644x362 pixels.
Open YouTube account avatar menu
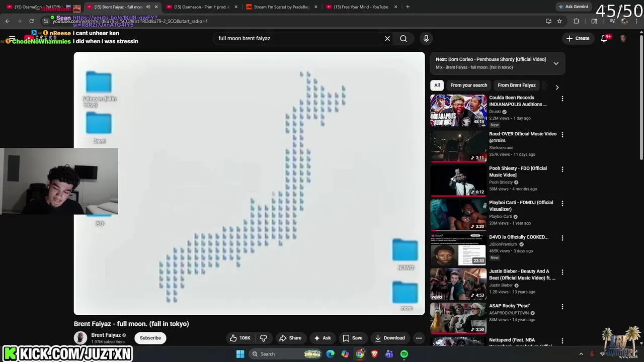(623, 38)
